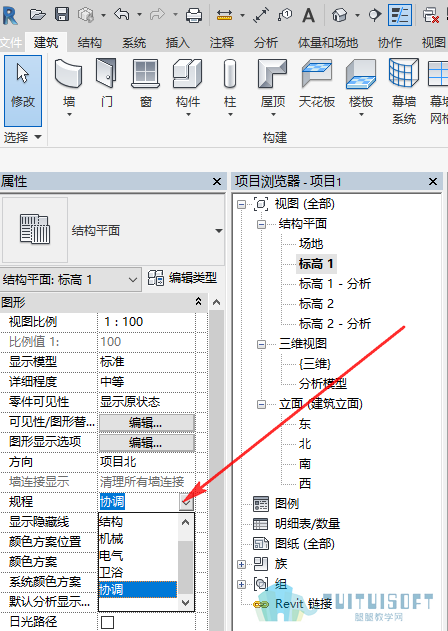Click the Undo arrow icon
The image size is (448, 631).
tap(121, 15)
